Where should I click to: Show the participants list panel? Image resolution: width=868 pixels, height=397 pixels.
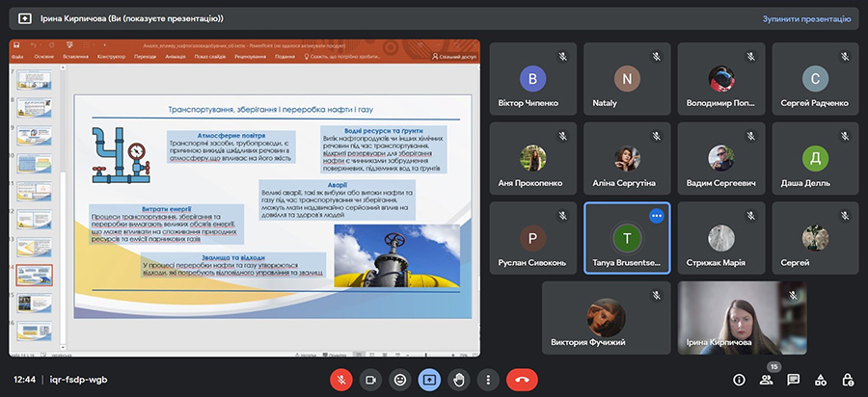tap(766, 380)
